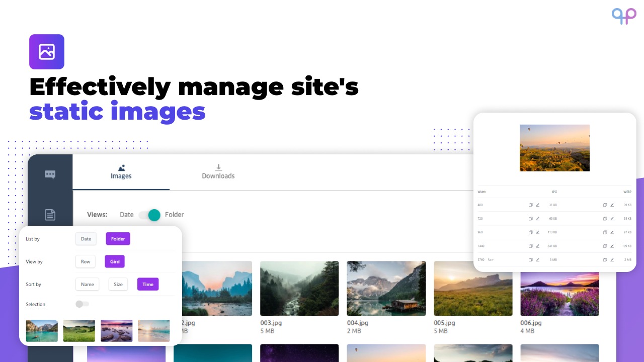Edit the 960 width WEBP version

[x=612, y=232]
